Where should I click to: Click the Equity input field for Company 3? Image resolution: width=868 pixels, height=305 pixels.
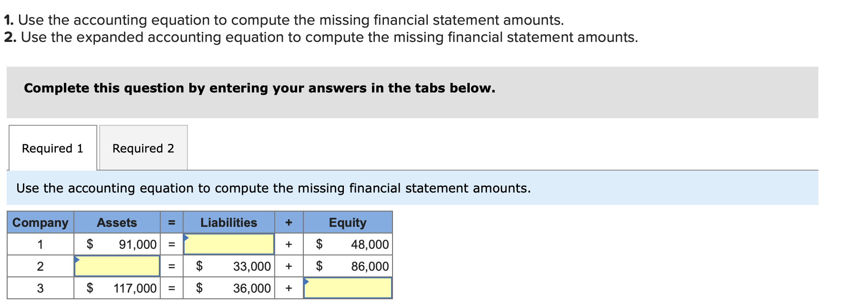[347, 288]
